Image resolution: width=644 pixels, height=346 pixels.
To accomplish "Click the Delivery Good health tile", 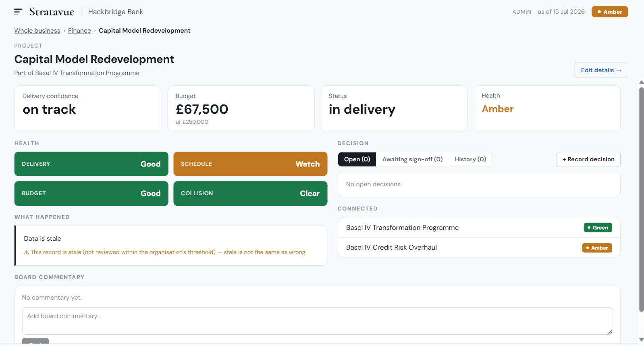I will pyautogui.click(x=91, y=164).
